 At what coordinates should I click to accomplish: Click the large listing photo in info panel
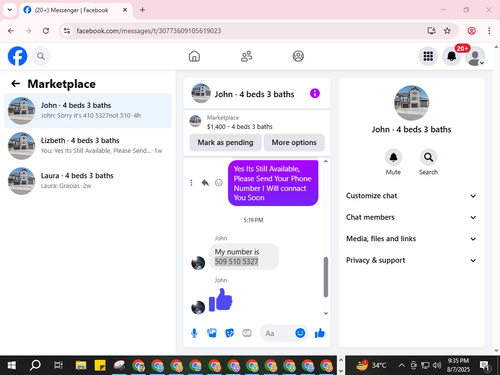tap(411, 103)
